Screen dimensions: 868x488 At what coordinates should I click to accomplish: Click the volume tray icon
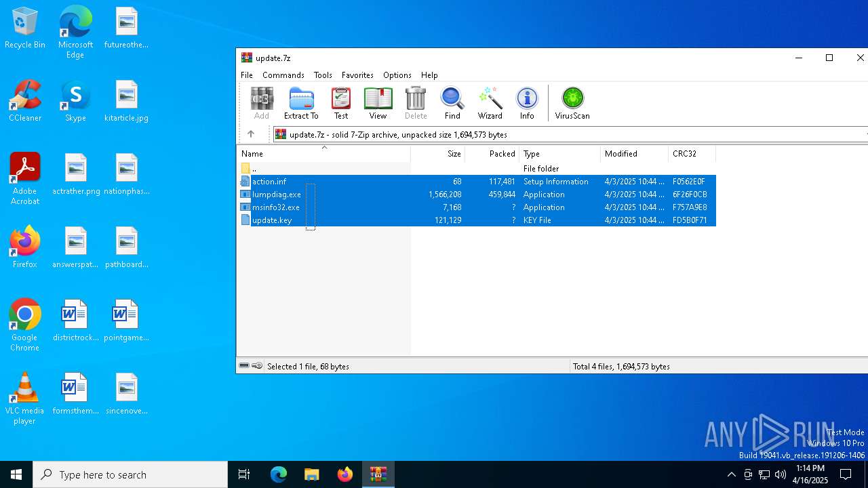[780, 474]
